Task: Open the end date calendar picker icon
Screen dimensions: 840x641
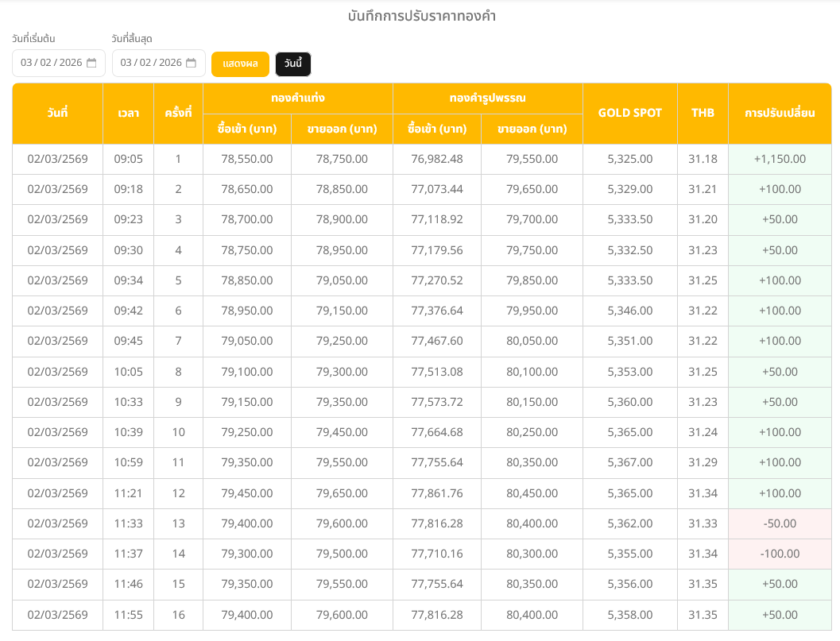Action: coord(191,63)
